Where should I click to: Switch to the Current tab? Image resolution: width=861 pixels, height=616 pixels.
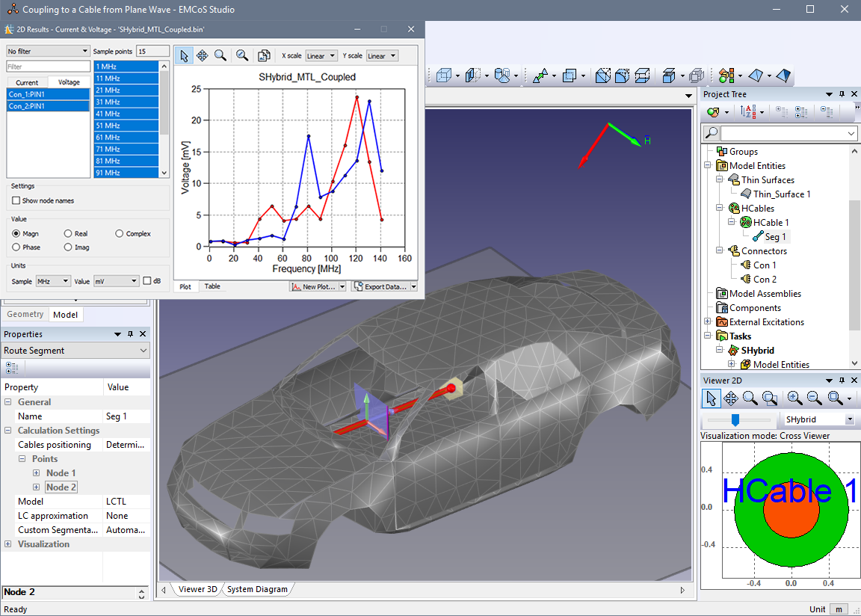click(27, 82)
